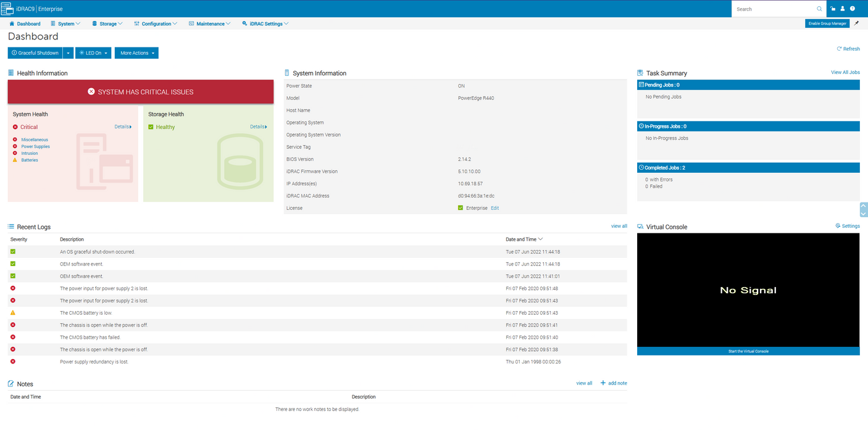The height and width of the screenshot is (432, 868).
Task: Click the No Signal virtual console preview
Action: (x=748, y=290)
